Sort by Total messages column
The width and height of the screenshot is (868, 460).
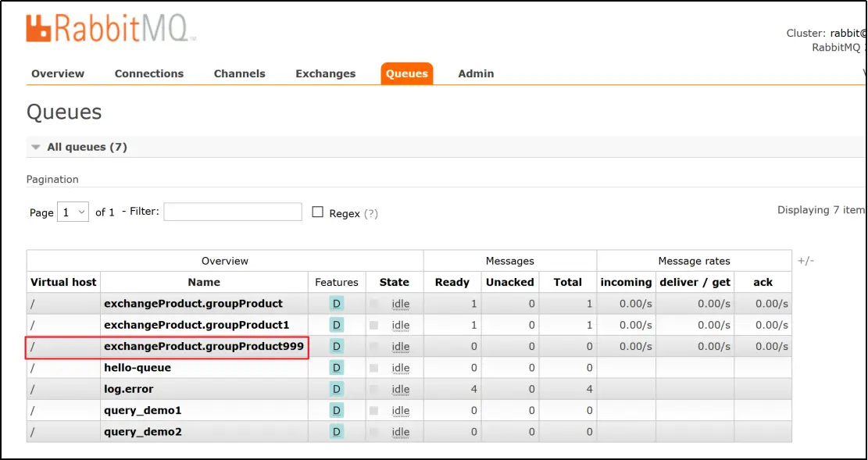pyautogui.click(x=568, y=282)
